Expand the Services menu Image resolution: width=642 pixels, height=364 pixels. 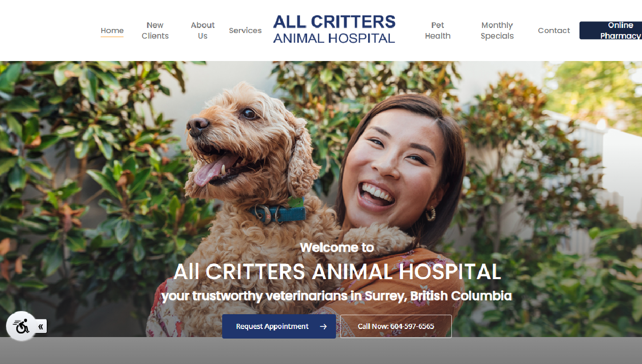[245, 31]
